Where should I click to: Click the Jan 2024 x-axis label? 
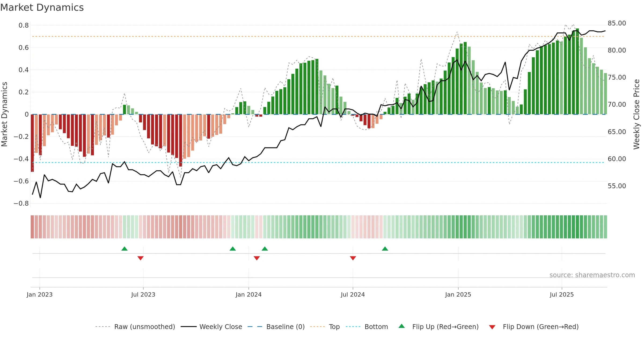[249, 294]
